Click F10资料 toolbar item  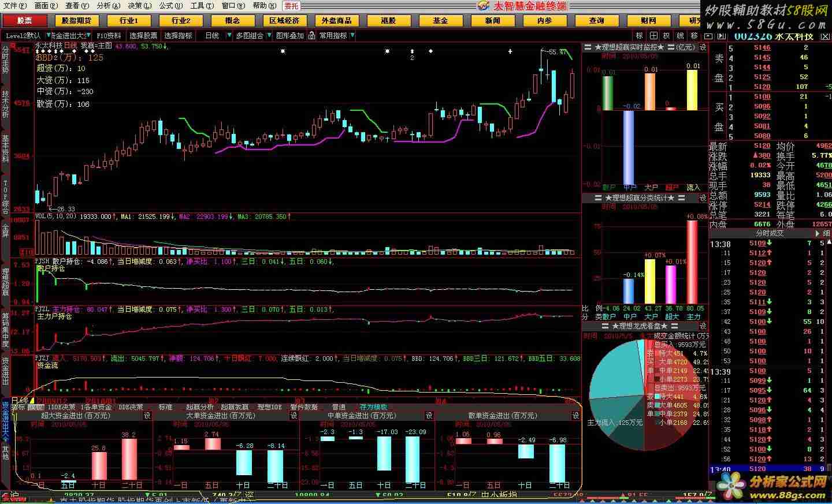pos(109,35)
